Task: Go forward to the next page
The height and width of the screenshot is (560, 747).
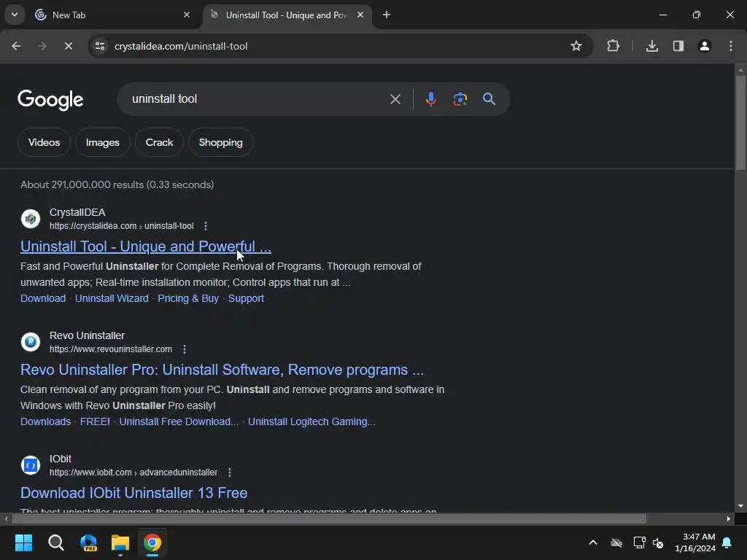Action: pyautogui.click(x=42, y=46)
